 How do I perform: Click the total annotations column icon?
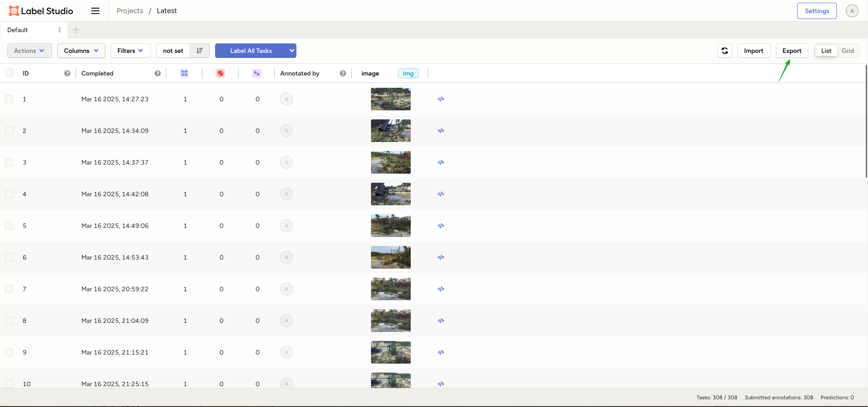click(x=184, y=73)
